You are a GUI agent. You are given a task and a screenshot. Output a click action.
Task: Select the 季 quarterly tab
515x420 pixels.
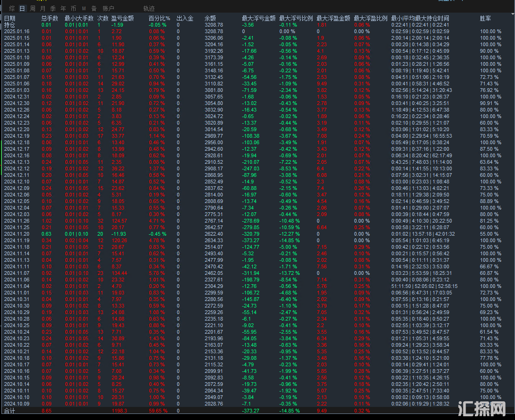coord(53,8)
